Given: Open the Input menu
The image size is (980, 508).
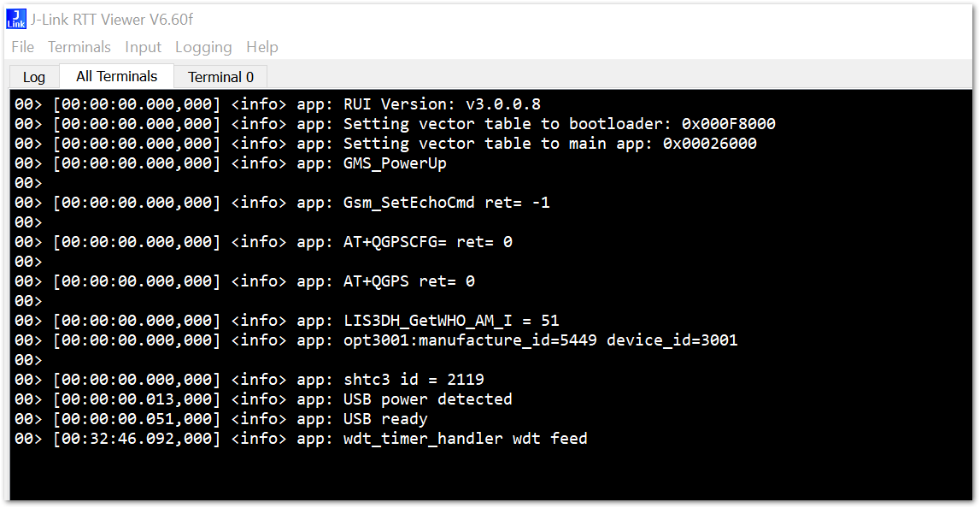Looking at the screenshot, I should coord(144,47).
